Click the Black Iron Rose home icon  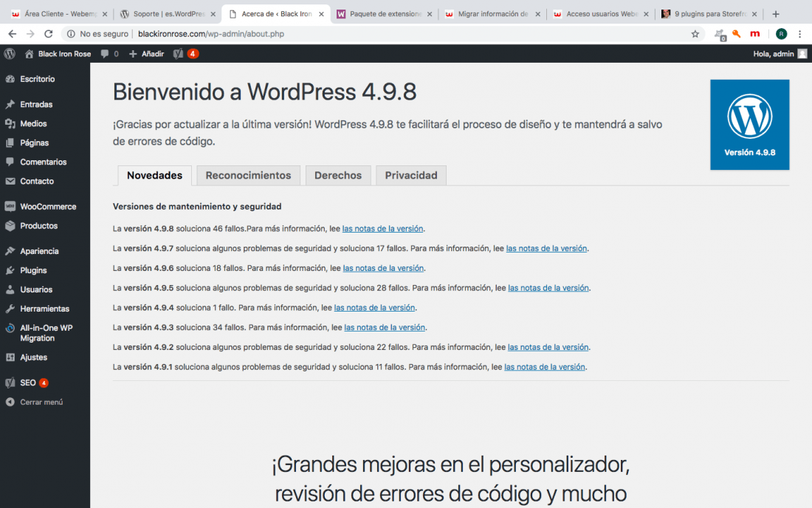click(x=29, y=54)
